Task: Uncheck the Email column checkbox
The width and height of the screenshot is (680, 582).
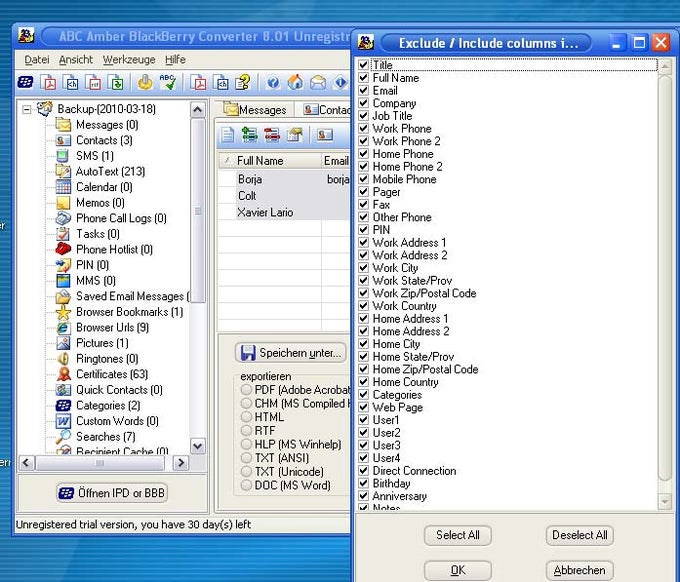Action: (x=363, y=90)
